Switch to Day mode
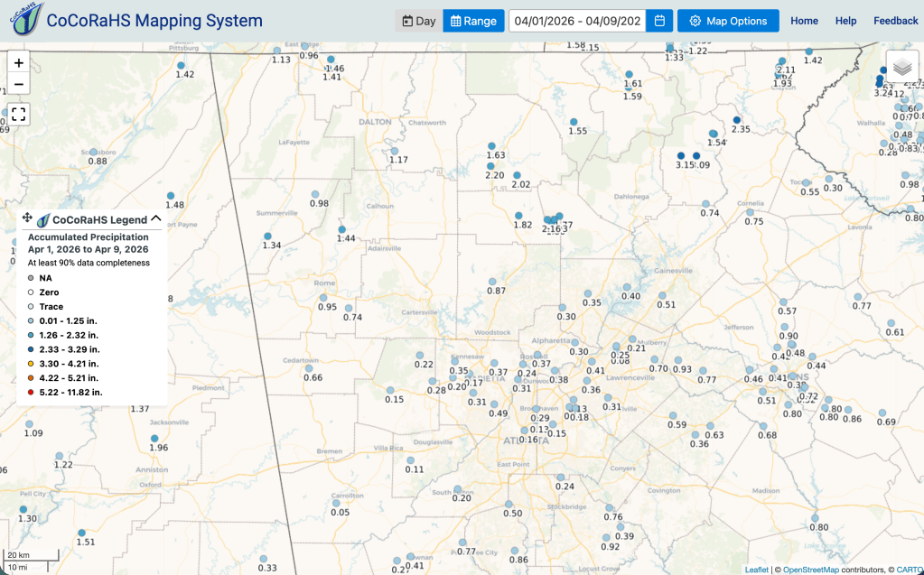This screenshot has height=575, width=924. tap(418, 21)
